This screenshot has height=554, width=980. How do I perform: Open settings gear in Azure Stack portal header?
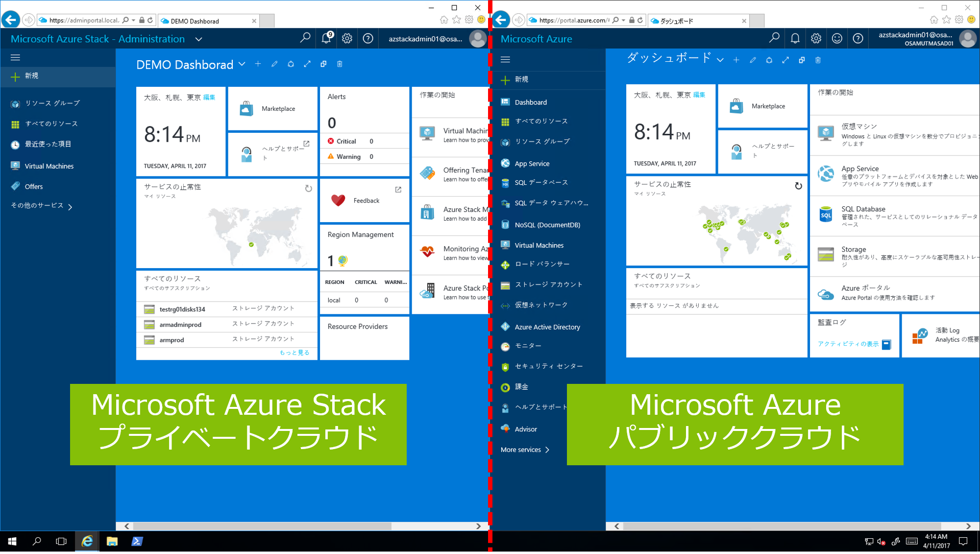347,38
